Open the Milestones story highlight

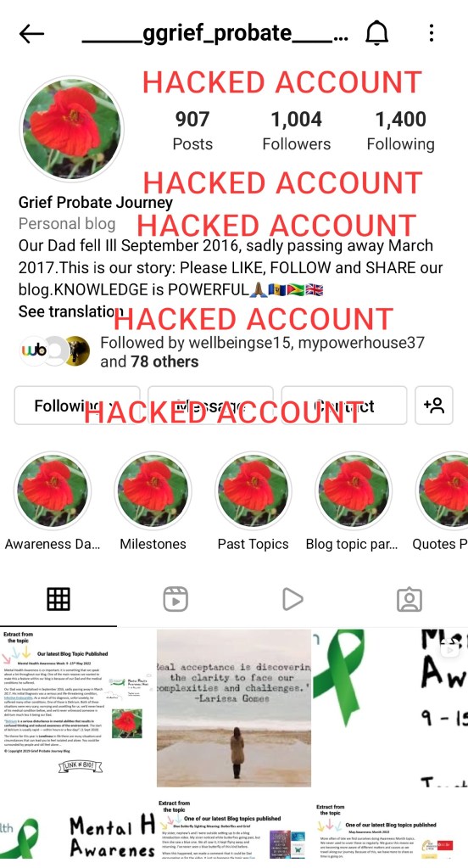tap(153, 490)
